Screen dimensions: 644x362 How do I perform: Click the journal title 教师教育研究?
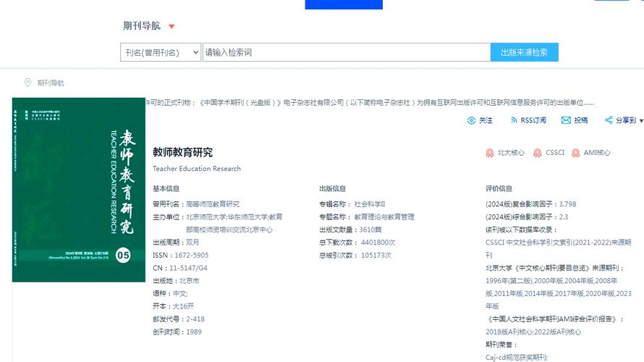pos(183,153)
